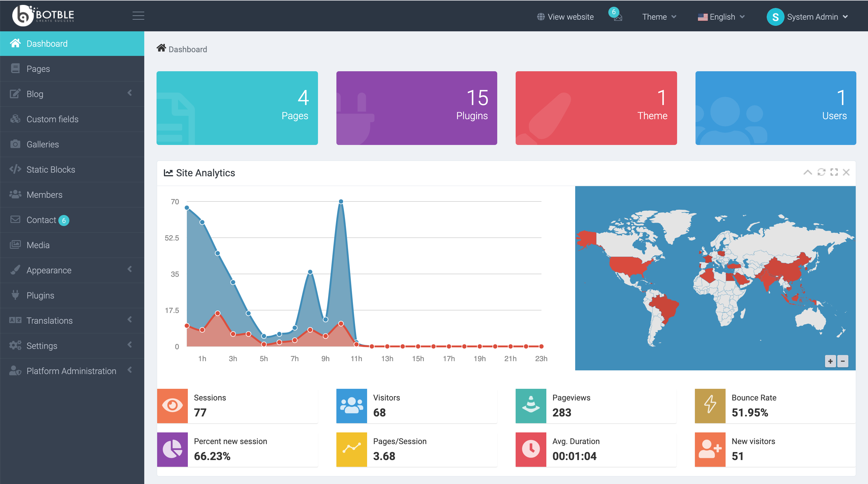Collapse the Site Analytics widget
The width and height of the screenshot is (868, 484).
[808, 173]
